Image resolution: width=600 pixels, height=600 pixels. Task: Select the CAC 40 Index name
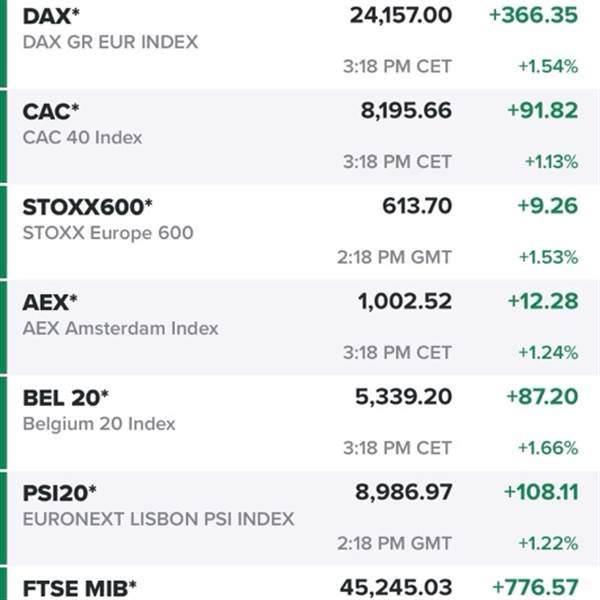[82, 137]
